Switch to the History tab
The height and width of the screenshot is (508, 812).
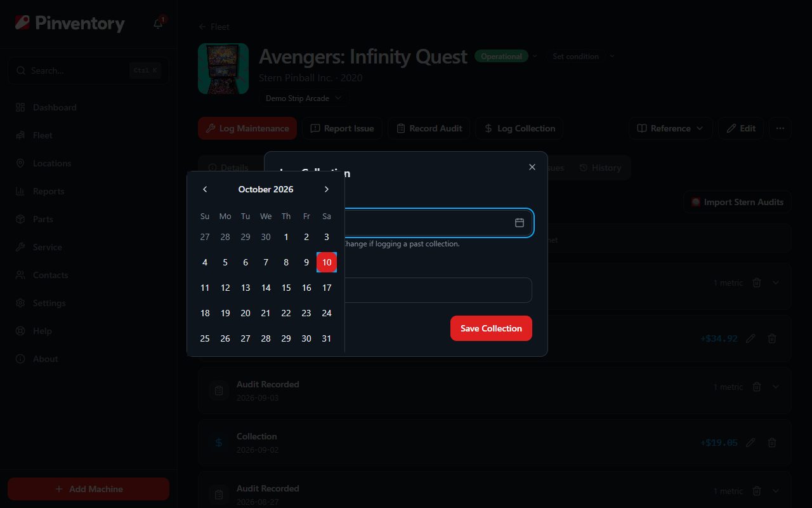click(600, 168)
